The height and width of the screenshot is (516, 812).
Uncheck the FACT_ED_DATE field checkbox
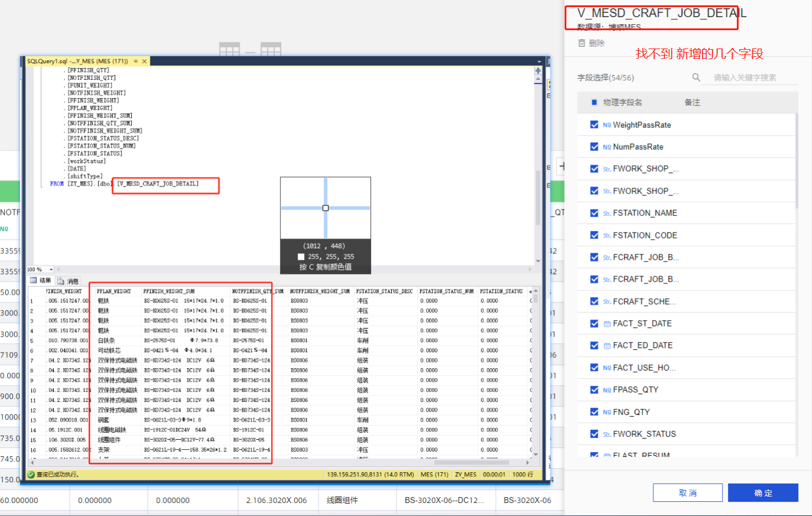(x=594, y=346)
